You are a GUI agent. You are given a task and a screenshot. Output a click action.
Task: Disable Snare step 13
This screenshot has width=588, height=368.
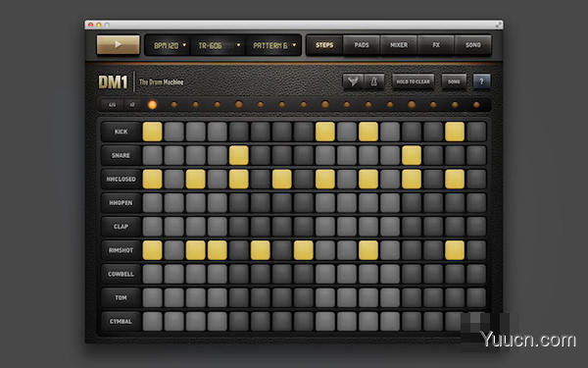(412, 155)
